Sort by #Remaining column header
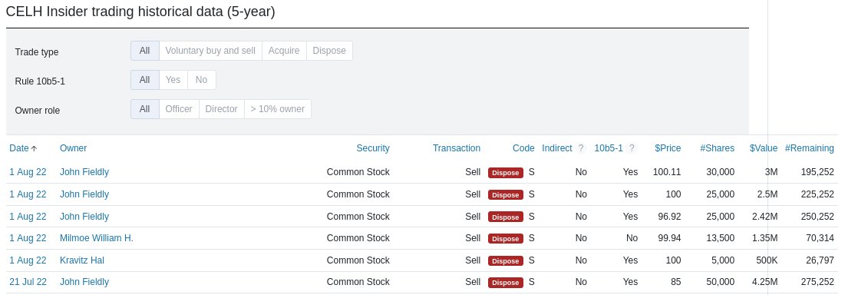868x295 pixels. [810, 148]
